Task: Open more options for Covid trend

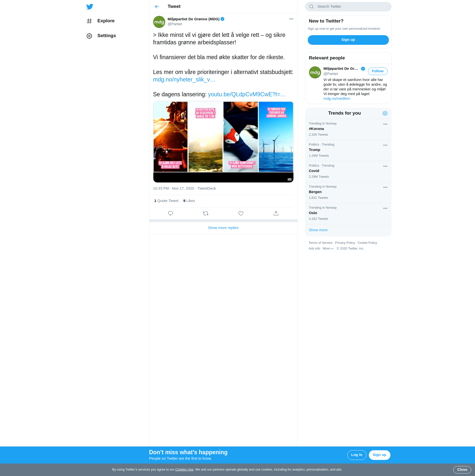Action: coord(385,166)
